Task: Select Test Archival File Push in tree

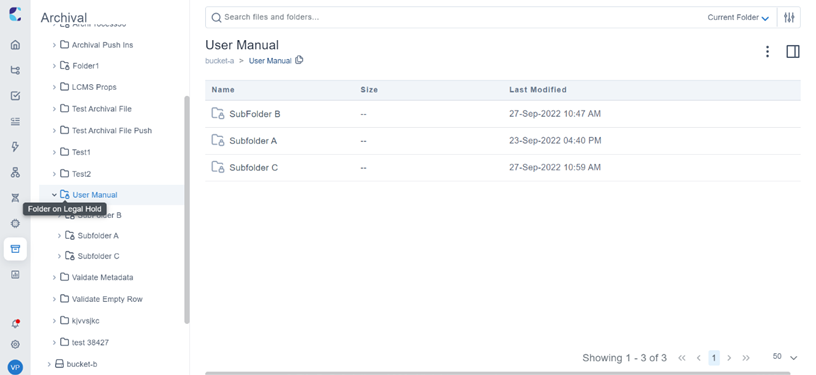Action: coord(112,131)
